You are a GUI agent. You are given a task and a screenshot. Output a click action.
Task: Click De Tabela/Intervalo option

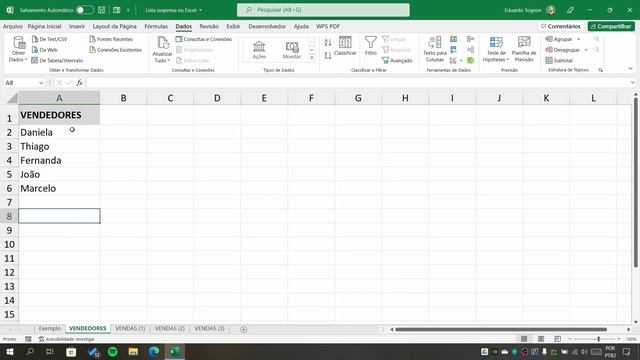tap(57, 60)
